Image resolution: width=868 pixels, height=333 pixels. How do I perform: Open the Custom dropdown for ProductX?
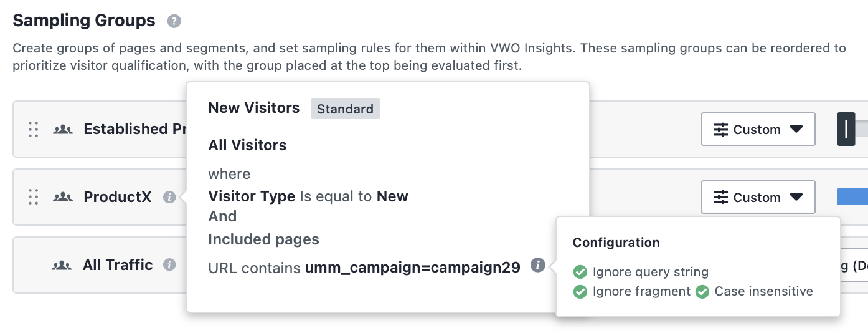(758, 197)
